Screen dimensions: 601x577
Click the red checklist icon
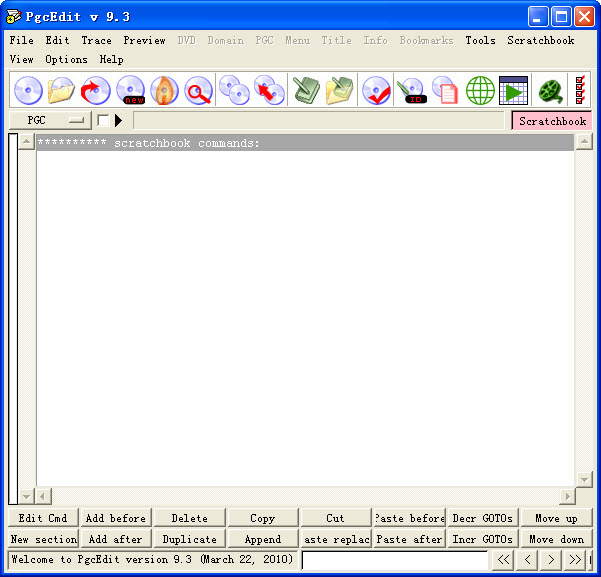point(580,90)
